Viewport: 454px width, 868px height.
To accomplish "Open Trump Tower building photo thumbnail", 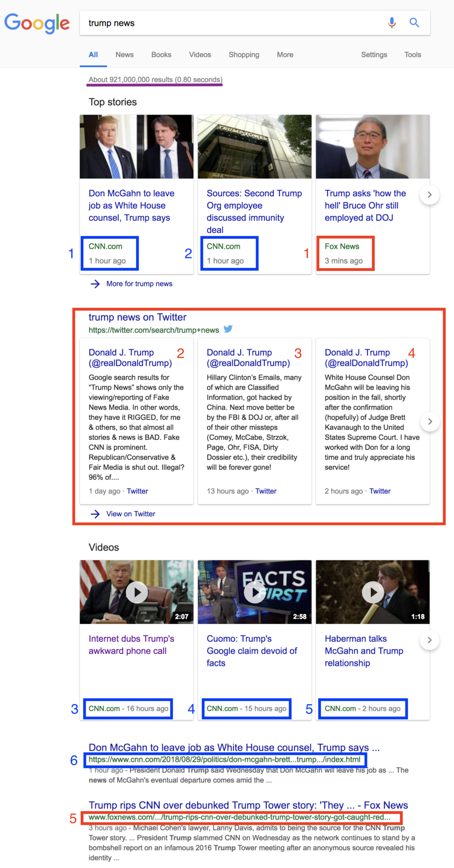I will coord(255,147).
